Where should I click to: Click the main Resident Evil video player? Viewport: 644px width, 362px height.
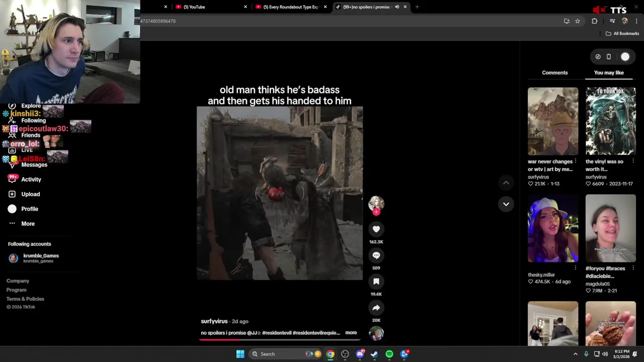[280, 193]
